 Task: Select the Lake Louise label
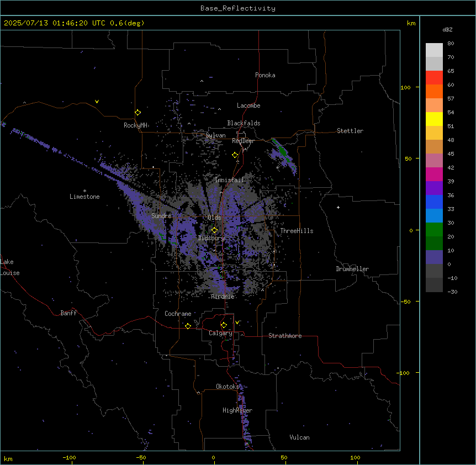coord(10,267)
